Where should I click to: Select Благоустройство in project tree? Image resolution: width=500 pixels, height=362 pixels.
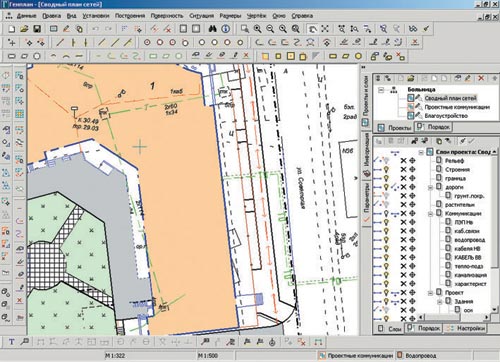pos(446,116)
